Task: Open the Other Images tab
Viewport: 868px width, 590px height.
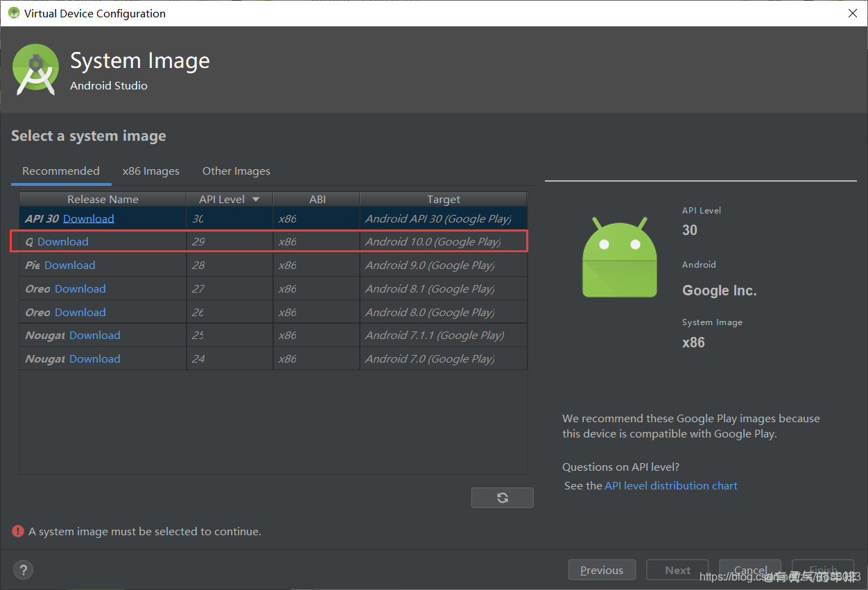Action: (236, 171)
